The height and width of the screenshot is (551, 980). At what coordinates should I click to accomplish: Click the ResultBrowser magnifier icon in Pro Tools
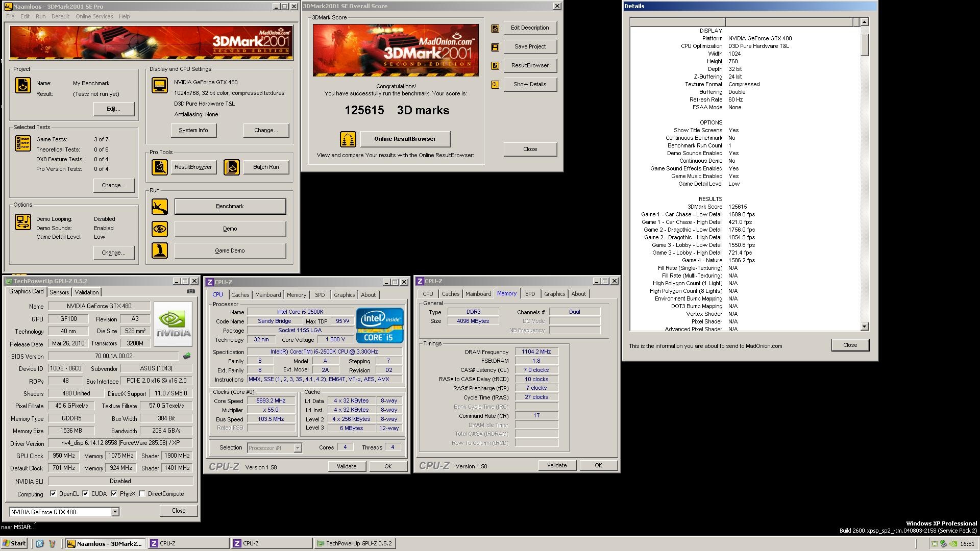[159, 167]
